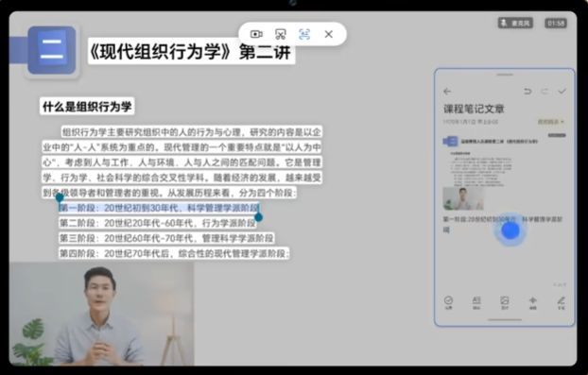588x375 pixels.
Task: Click the heading 《现代组织行为学》第二讲
Action: pyautogui.click(x=191, y=51)
